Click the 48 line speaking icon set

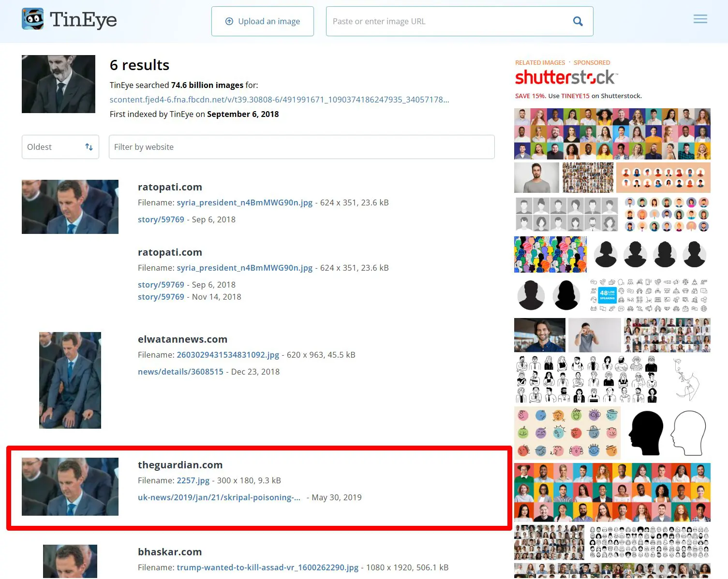click(x=649, y=295)
